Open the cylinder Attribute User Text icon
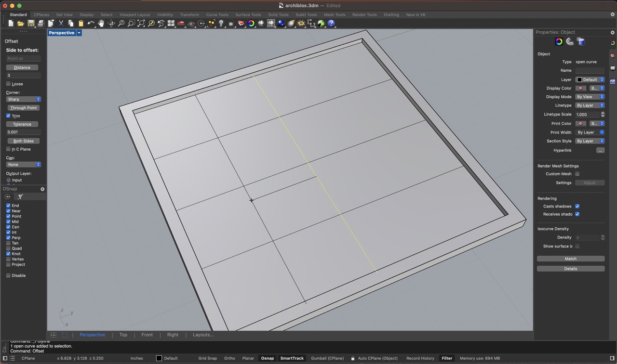This screenshot has width=617, height=364. (x=581, y=42)
